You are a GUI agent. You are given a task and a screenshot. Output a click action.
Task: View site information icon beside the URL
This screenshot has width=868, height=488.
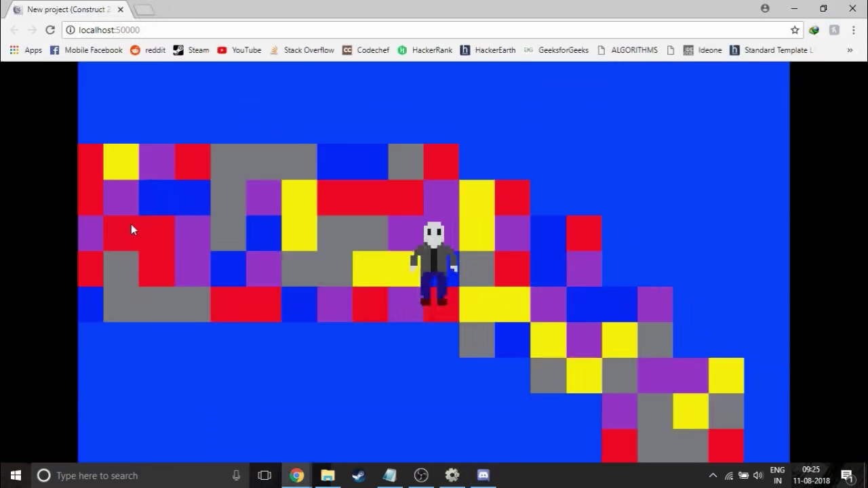point(70,30)
